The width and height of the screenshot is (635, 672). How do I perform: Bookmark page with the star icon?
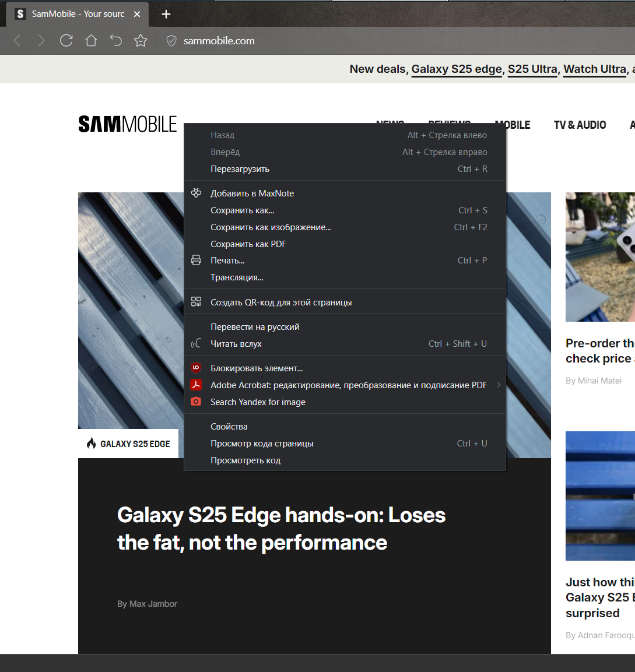[141, 41]
